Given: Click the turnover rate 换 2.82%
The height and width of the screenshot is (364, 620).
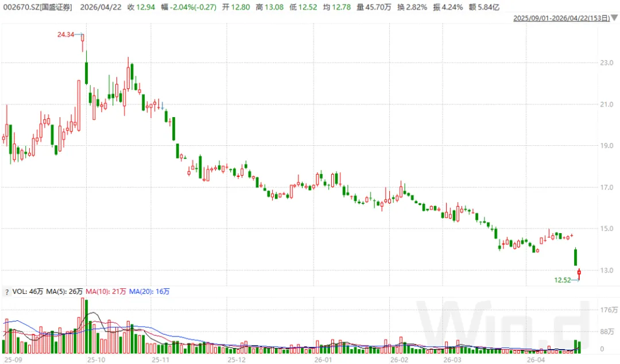Looking at the screenshot, I should click(x=412, y=7).
